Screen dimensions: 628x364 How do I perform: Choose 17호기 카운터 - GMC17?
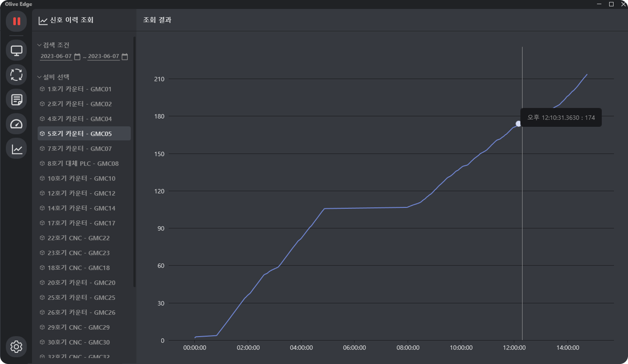pyautogui.click(x=81, y=223)
